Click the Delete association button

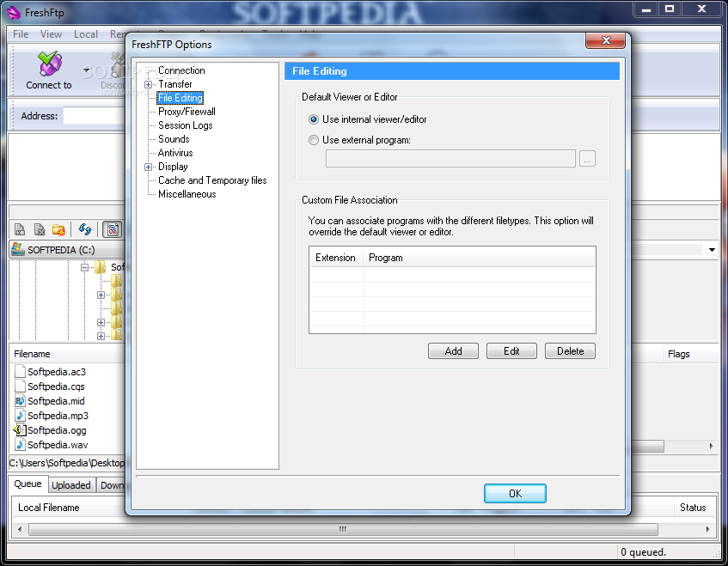(x=570, y=351)
